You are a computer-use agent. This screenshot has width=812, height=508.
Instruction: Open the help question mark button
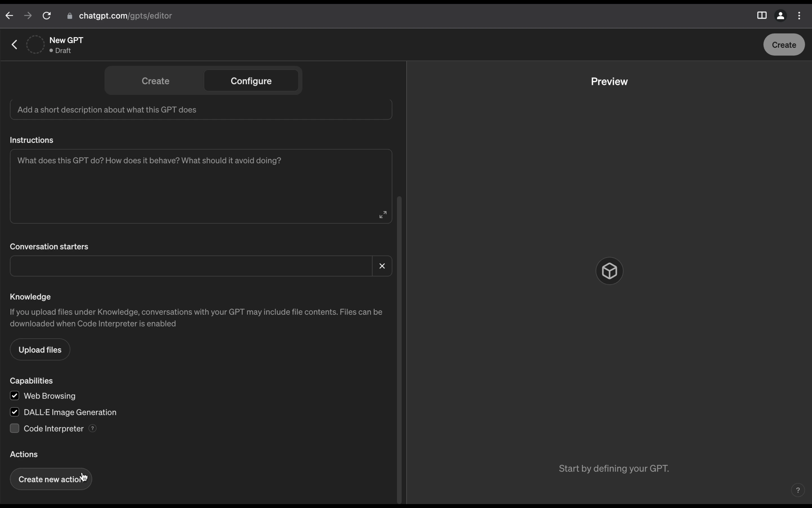pos(798,490)
